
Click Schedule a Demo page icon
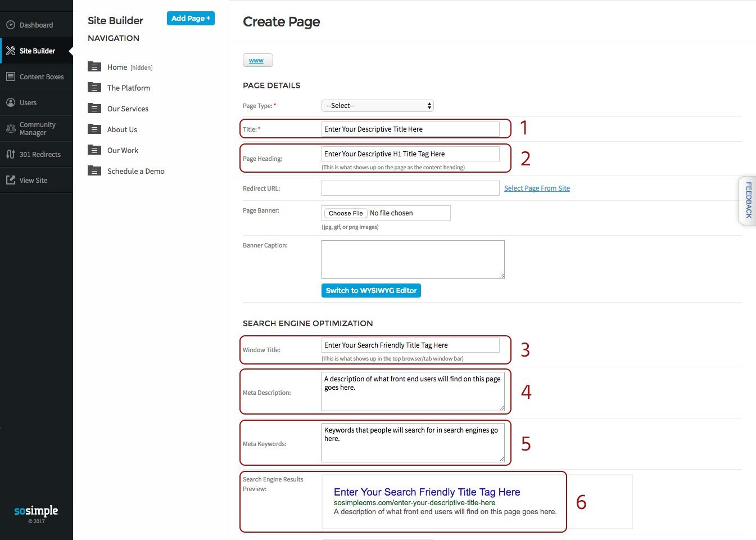coord(94,171)
